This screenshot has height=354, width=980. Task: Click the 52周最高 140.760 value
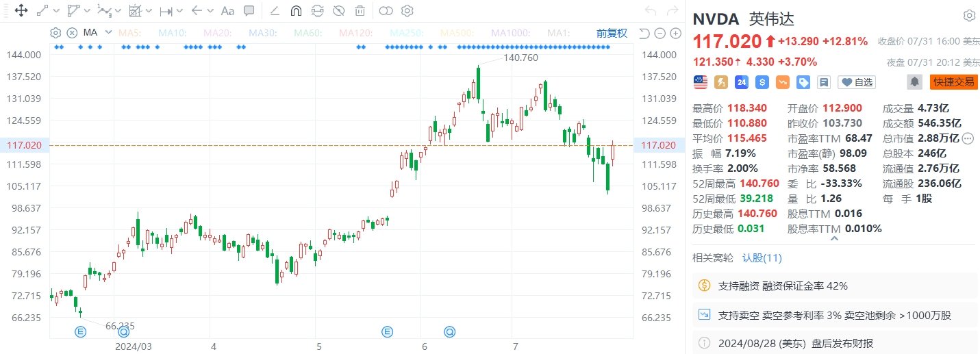[758, 183]
